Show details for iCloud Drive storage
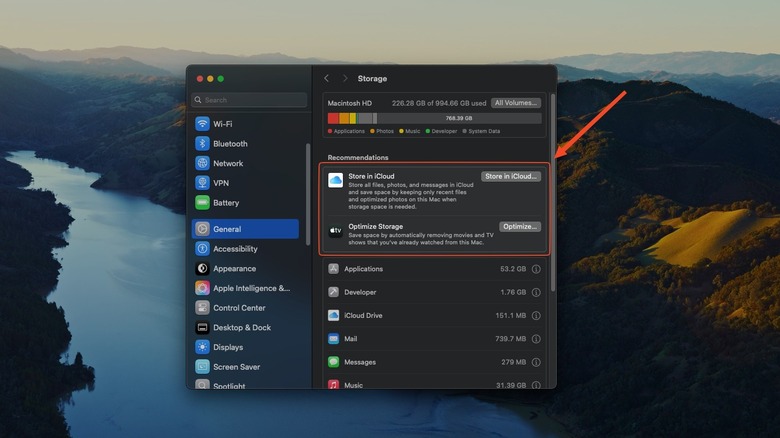780x438 pixels. [536, 315]
